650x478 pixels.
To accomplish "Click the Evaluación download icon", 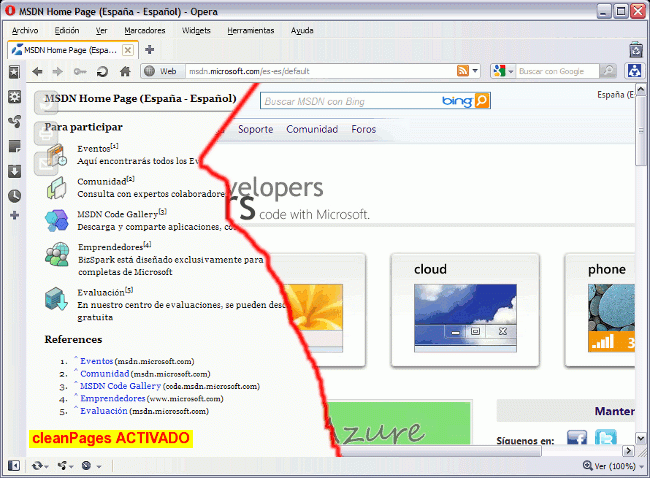I will pyautogui.click(x=56, y=299).
